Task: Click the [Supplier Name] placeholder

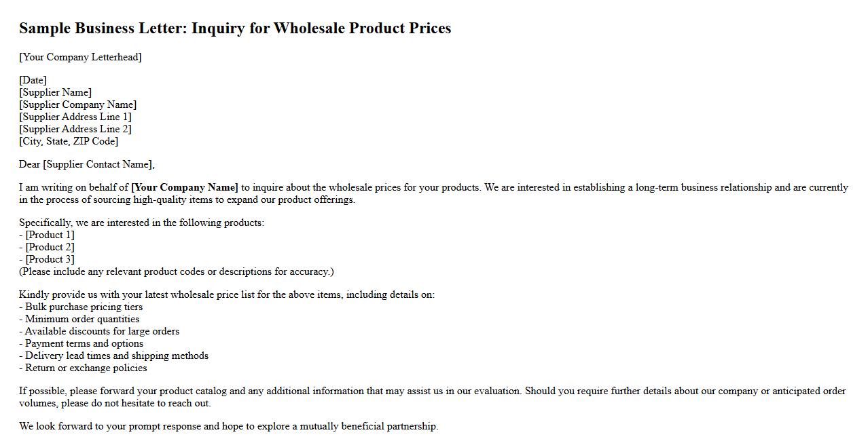Action: (x=55, y=92)
